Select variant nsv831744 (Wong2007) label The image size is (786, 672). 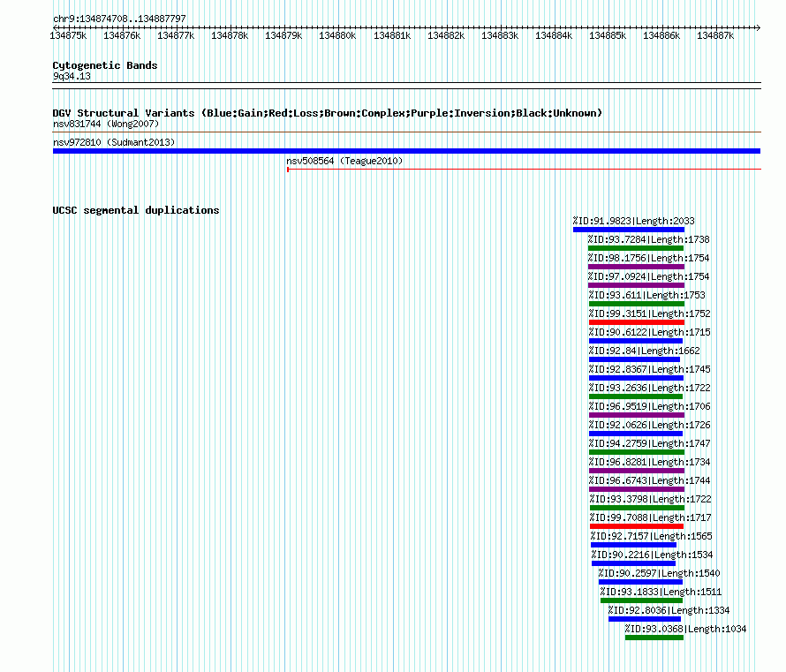106,124
